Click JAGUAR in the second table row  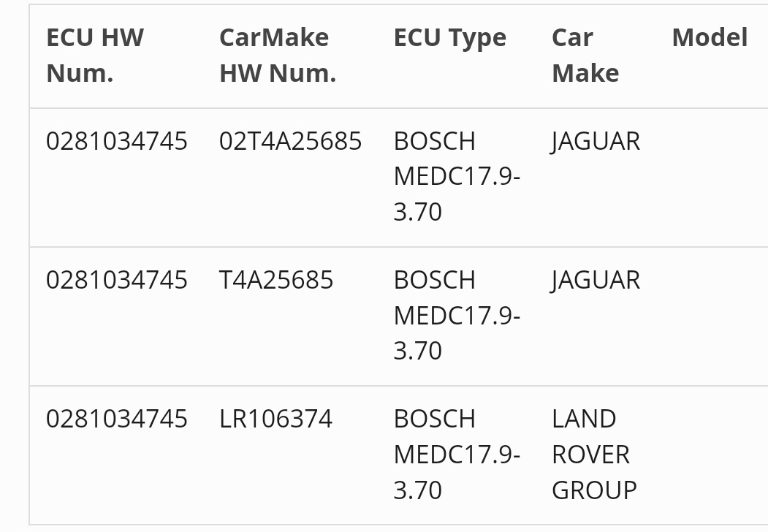click(596, 280)
